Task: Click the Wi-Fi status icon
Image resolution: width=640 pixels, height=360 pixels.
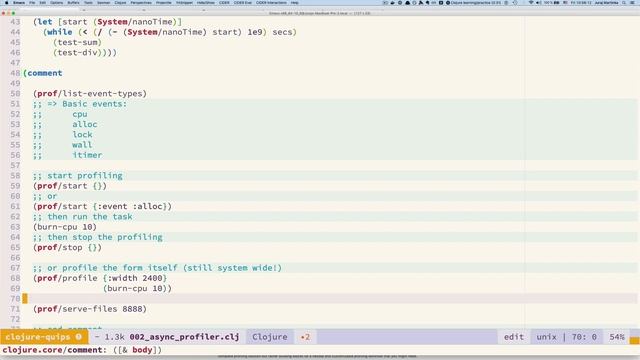Action: point(531,2)
